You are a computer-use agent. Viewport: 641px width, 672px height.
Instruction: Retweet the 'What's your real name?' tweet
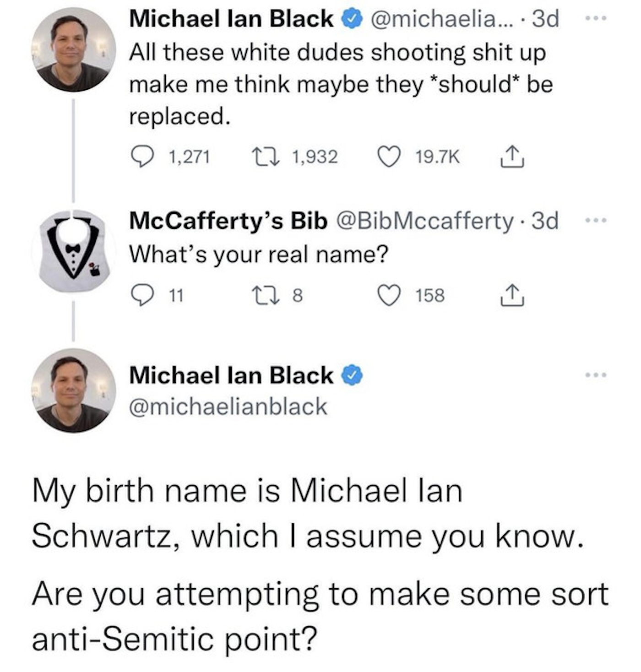[266, 295]
